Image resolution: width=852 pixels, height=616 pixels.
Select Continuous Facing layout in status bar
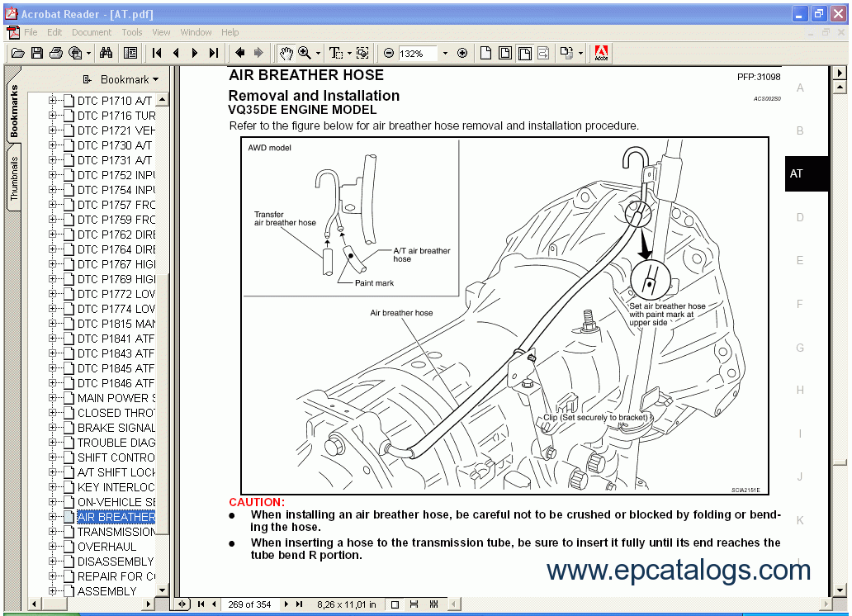point(433,604)
